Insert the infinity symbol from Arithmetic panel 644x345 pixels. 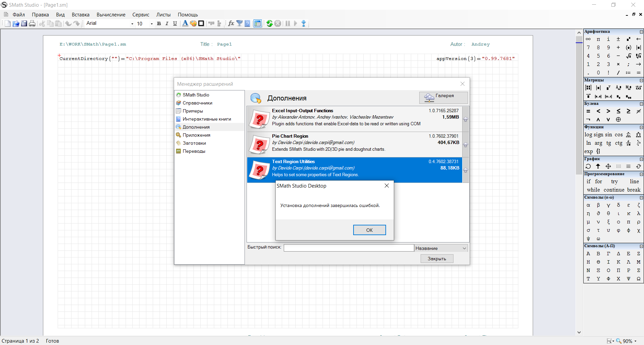[x=588, y=39]
